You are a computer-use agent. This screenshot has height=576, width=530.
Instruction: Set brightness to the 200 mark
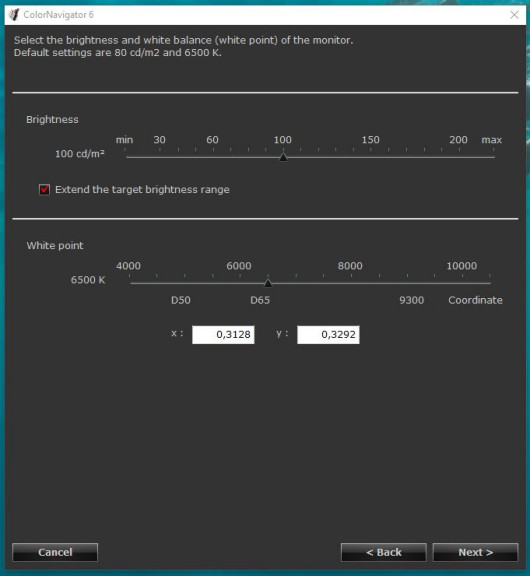click(x=459, y=157)
